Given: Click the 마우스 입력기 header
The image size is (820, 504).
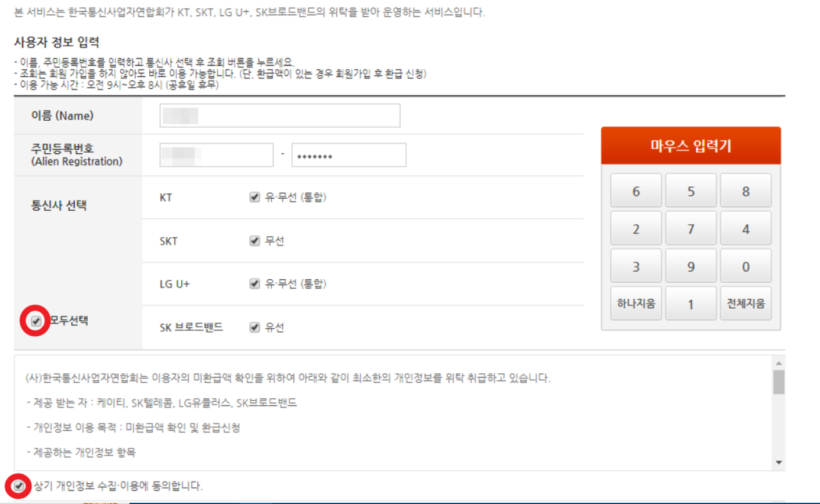Looking at the screenshot, I should [x=691, y=146].
